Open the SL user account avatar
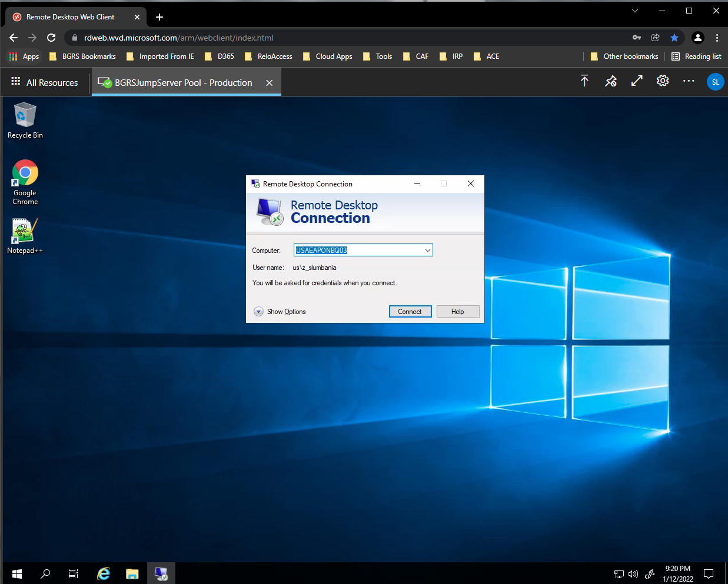The image size is (728, 584). [x=715, y=82]
